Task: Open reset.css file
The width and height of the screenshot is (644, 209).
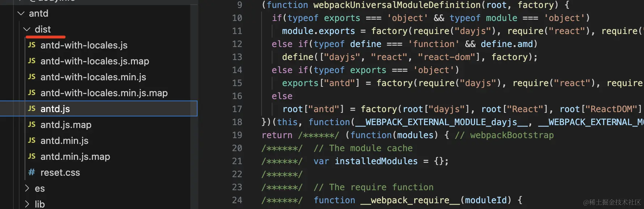Action: [x=60, y=172]
